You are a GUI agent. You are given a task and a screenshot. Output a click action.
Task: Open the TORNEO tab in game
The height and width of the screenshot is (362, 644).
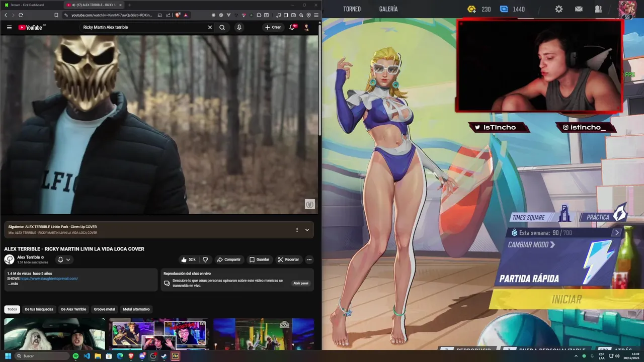(352, 9)
